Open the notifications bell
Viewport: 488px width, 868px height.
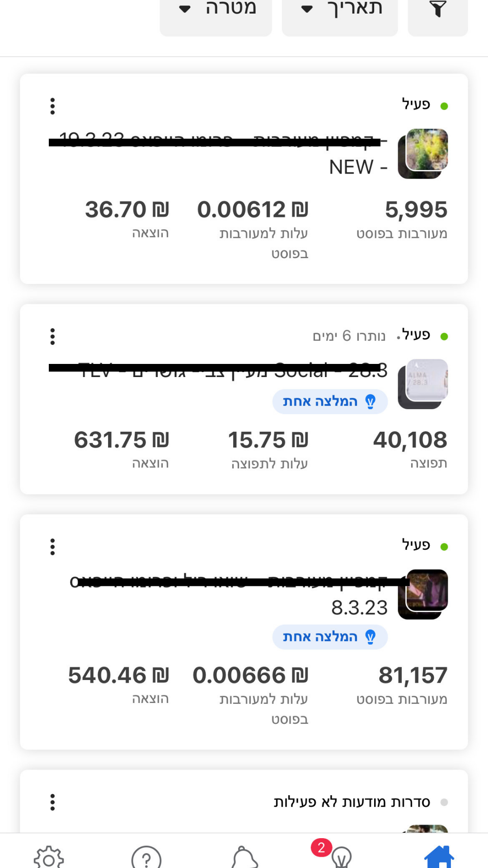click(x=244, y=857)
